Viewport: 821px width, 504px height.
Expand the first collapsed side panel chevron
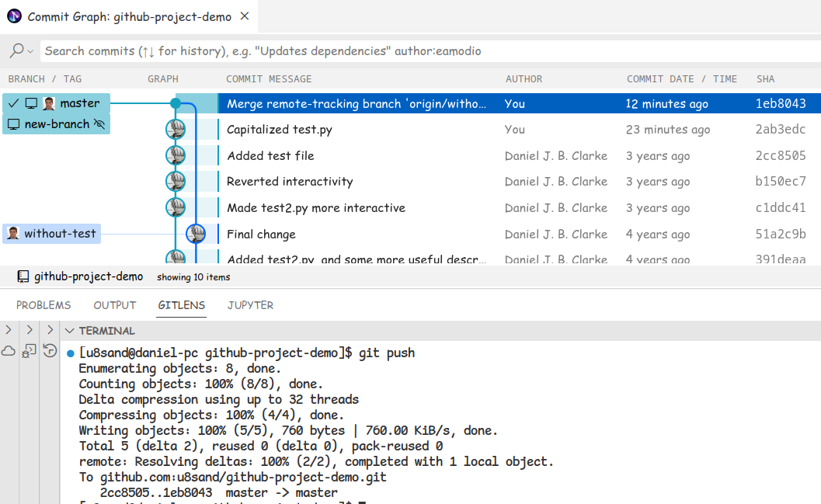(x=9, y=330)
